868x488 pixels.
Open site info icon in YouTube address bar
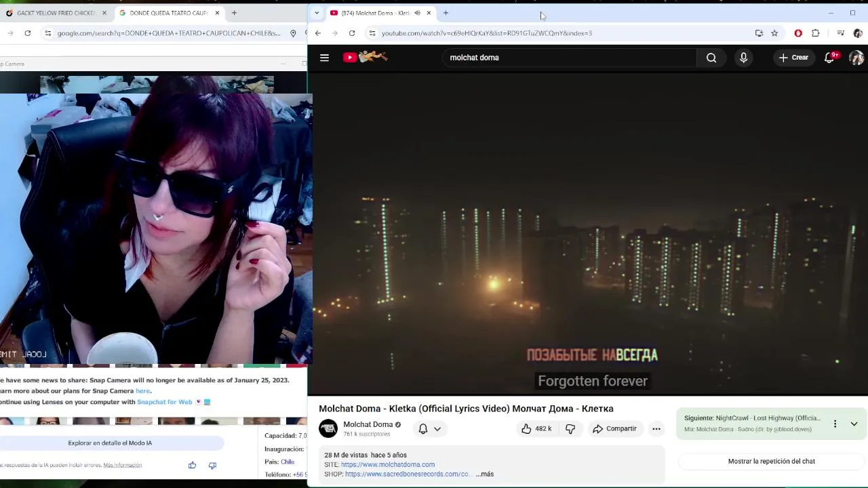click(x=372, y=33)
